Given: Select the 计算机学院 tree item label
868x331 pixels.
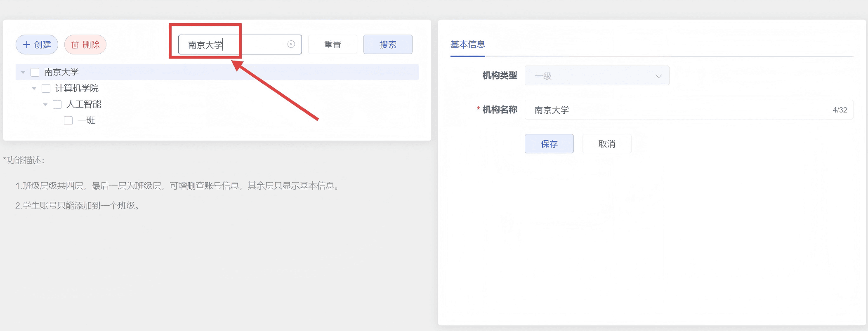Looking at the screenshot, I should [77, 89].
